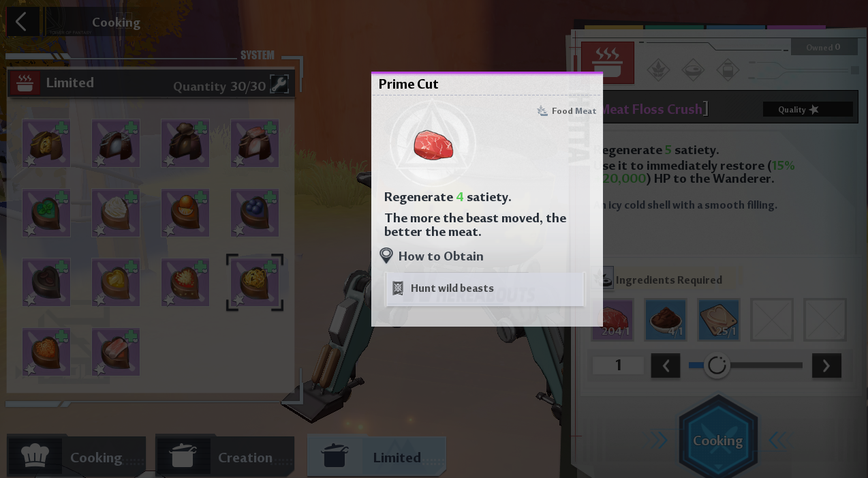Select the blueberry chocolate recipe

click(255, 213)
